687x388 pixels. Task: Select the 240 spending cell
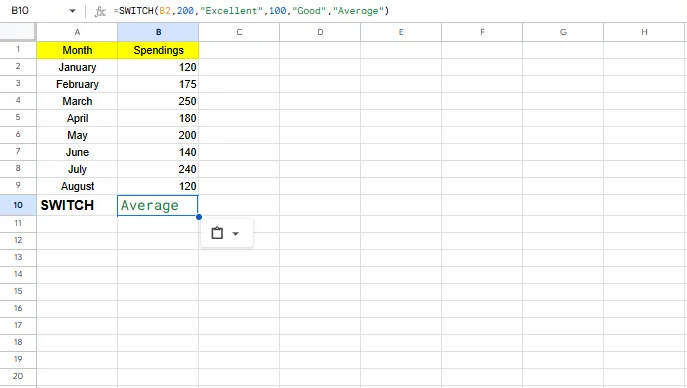tap(158, 169)
